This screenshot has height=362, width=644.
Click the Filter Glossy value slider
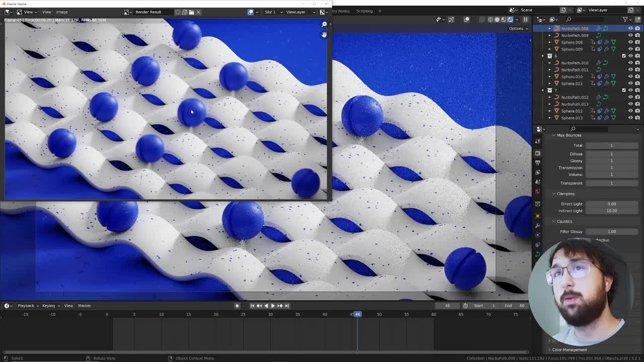pos(611,232)
